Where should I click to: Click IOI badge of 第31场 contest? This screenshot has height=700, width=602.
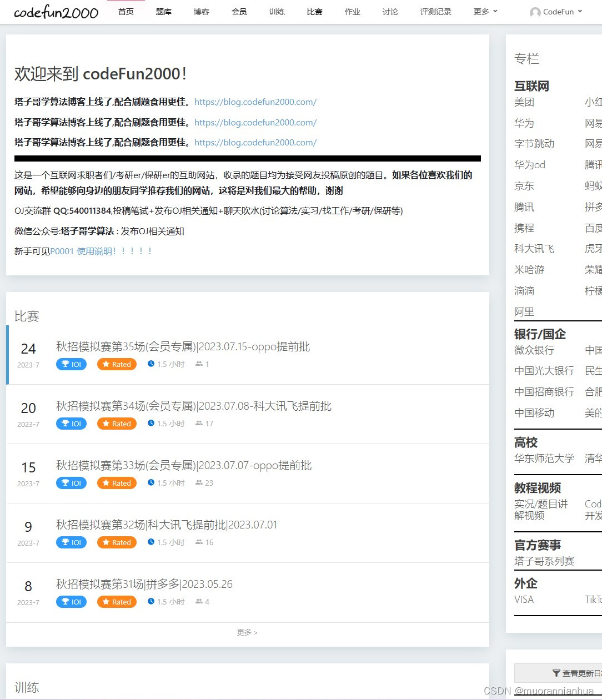pos(71,602)
